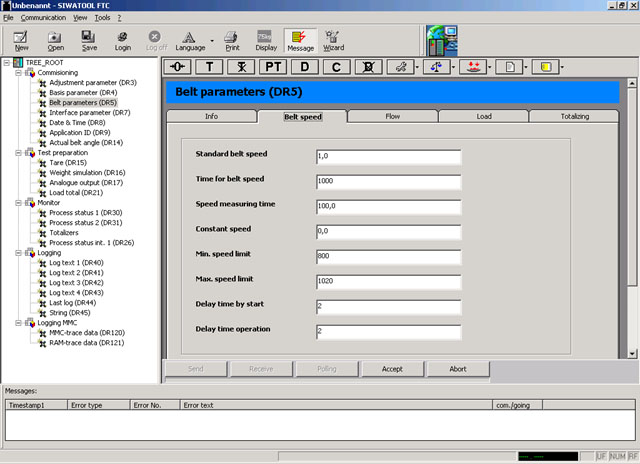Expand the dropdown arrow beside the wrench icon
Screen dimensions: 640x464
[416, 68]
